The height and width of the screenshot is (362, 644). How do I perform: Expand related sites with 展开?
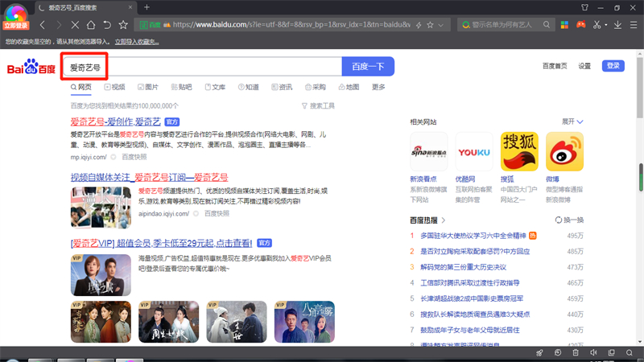[572, 122]
